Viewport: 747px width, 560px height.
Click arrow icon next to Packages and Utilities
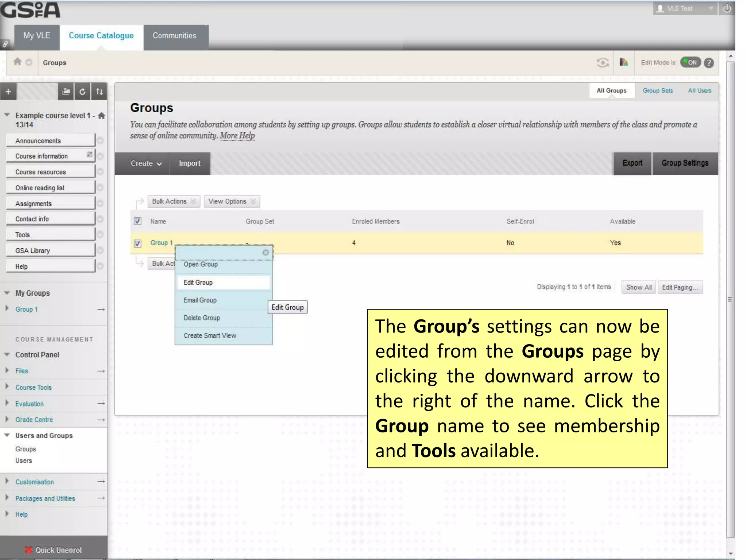(101, 498)
